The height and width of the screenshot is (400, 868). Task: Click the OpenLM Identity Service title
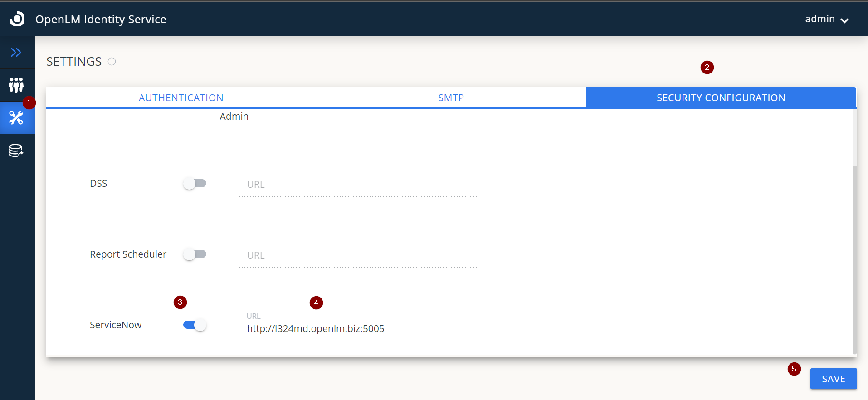(x=101, y=20)
